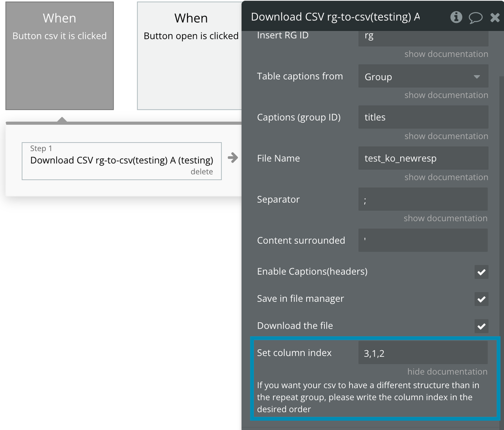Click the Set column index field

pos(423,353)
